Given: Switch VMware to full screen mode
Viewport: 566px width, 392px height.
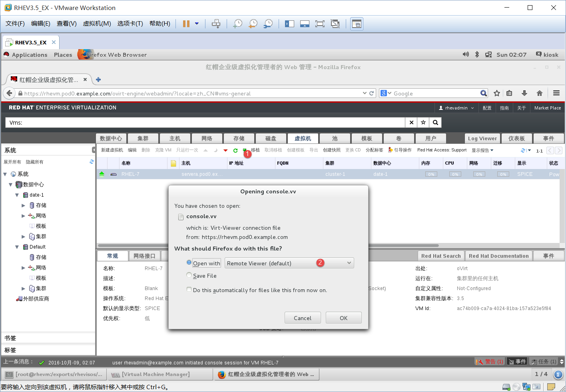Looking at the screenshot, I should pos(320,24).
